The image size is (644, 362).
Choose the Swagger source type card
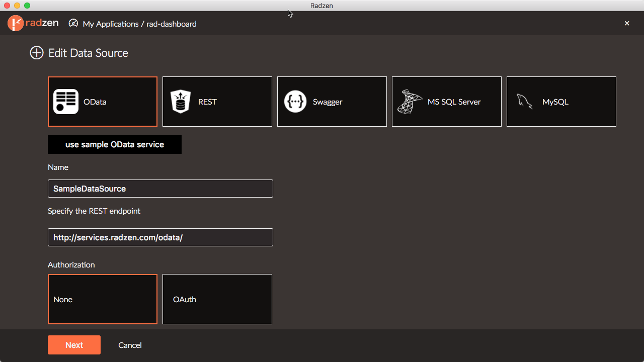coord(332,102)
